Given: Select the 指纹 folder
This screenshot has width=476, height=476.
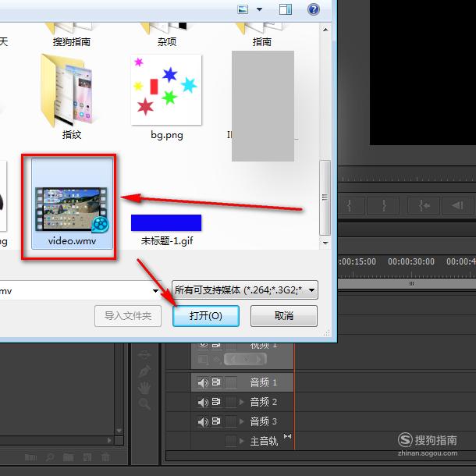Looking at the screenshot, I should 71,97.
